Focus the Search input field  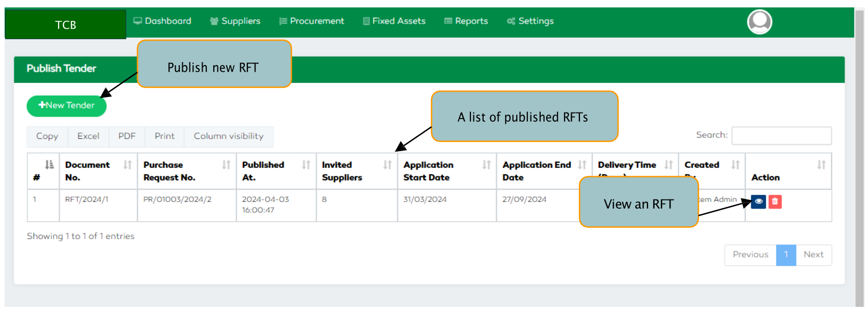(781, 135)
